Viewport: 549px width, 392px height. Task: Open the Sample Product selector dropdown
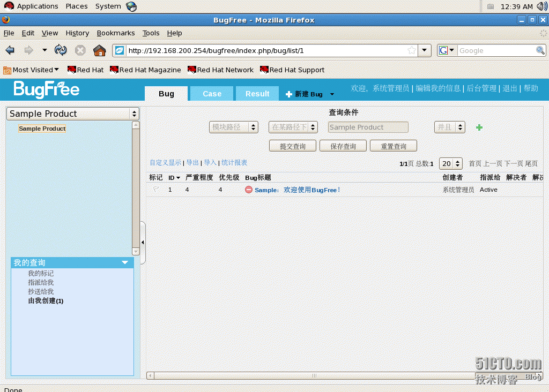(73, 114)
